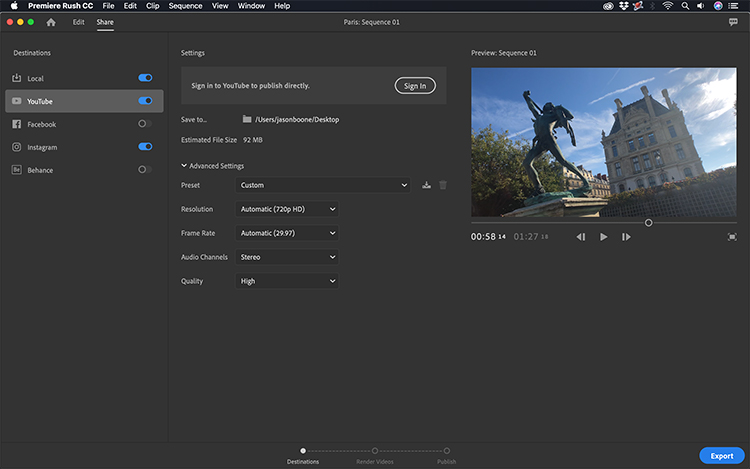Click the blue Export button
Image resolution: width=750 pixels, height=469 pixels.
pyautogui.click(x=721, y=455)
